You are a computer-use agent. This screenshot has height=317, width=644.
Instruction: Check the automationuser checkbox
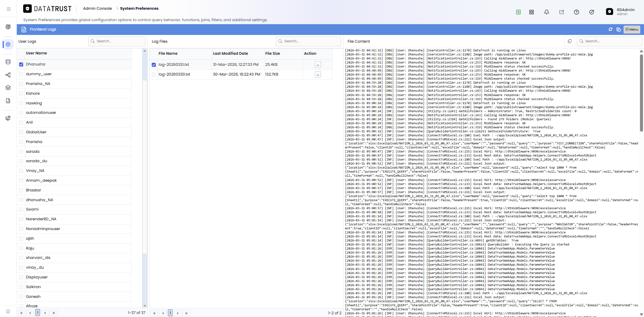(21, 113)
